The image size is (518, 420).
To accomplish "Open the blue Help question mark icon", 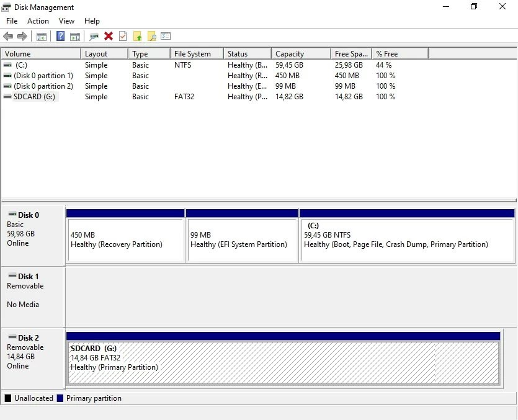I will [x=60, y=36].
